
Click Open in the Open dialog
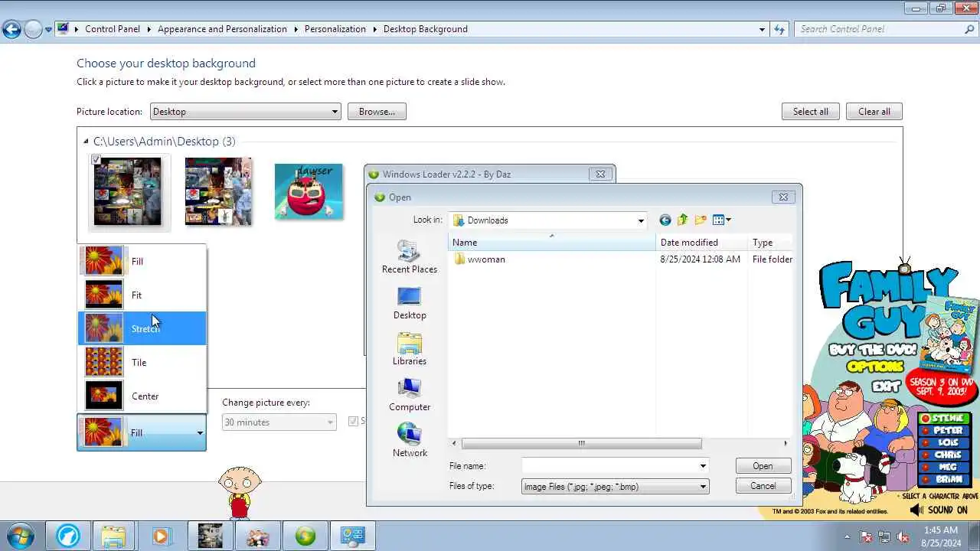click(763, 466)
